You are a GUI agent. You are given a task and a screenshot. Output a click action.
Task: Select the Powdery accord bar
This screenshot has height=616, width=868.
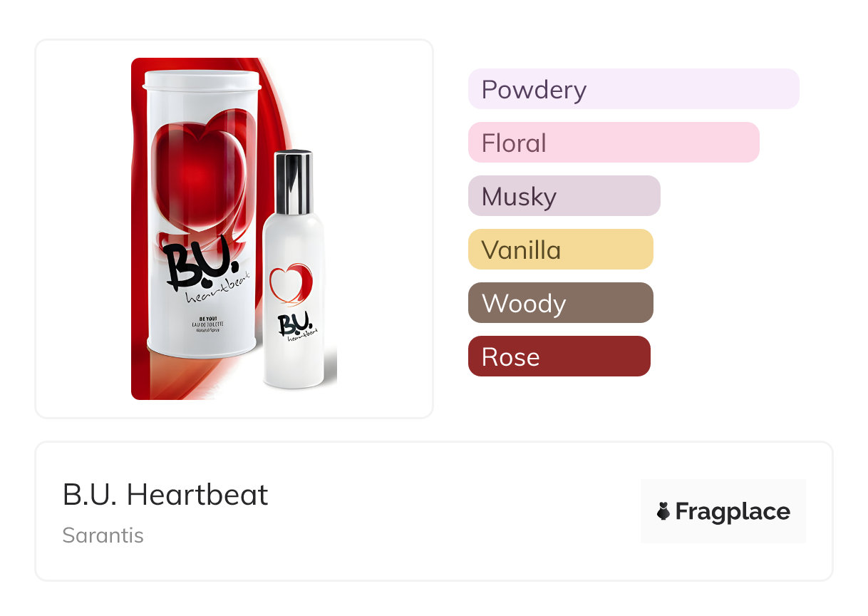tap(633, 89)
